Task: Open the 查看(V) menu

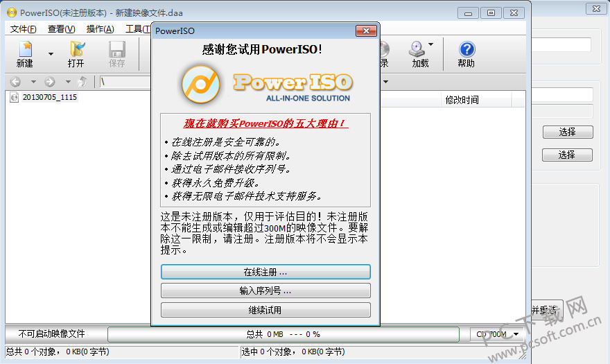Action: coord(61,29)
